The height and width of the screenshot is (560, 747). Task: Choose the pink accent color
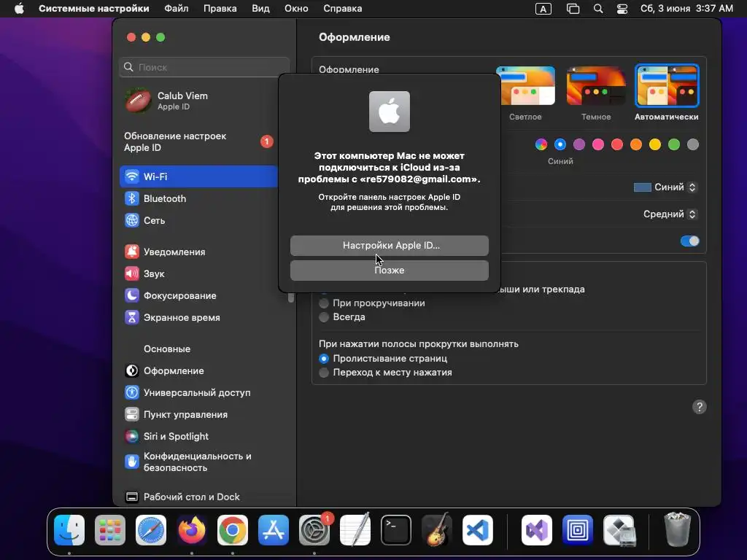[598, 144]
